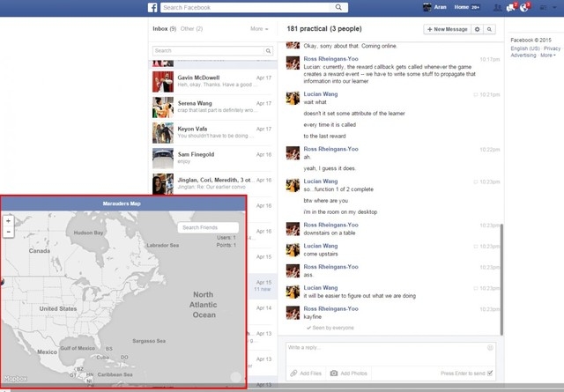Expand the inbox More dropdown
This screenshot has height=392, width=564.
coord(259,29)
